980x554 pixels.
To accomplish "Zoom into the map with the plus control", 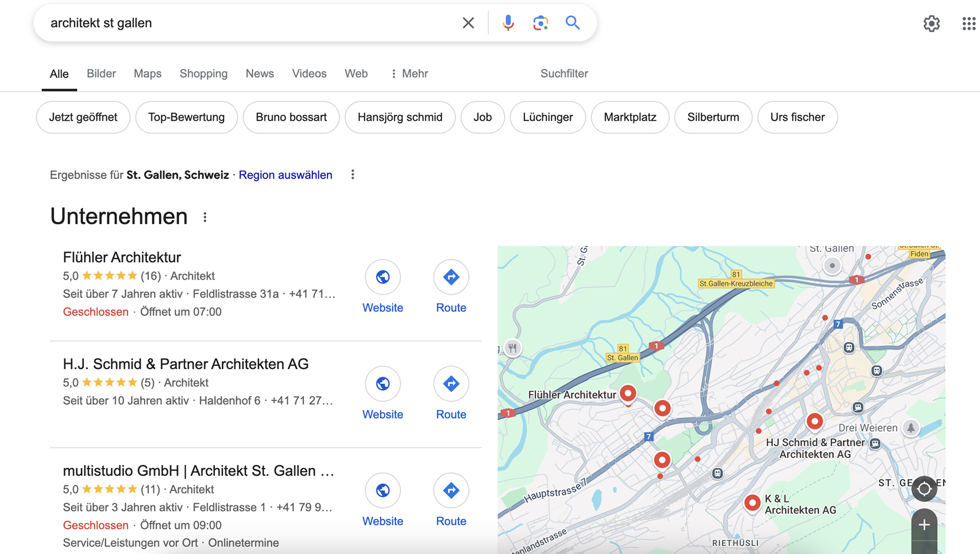I will (924, 524).
